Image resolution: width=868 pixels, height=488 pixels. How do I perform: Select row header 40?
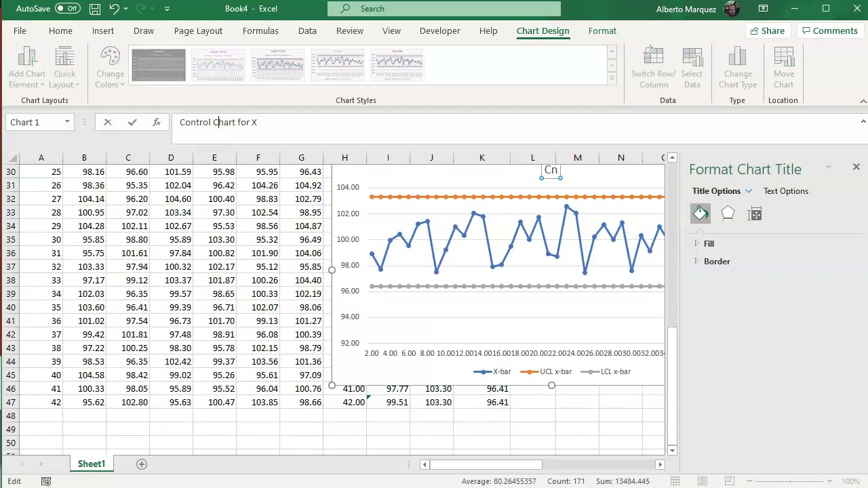(10, 307)
